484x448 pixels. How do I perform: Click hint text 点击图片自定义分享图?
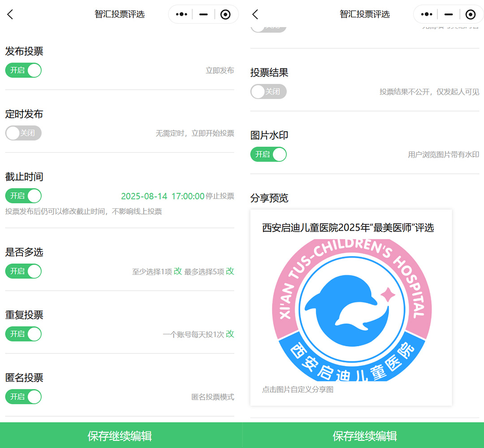coord(298,389)
